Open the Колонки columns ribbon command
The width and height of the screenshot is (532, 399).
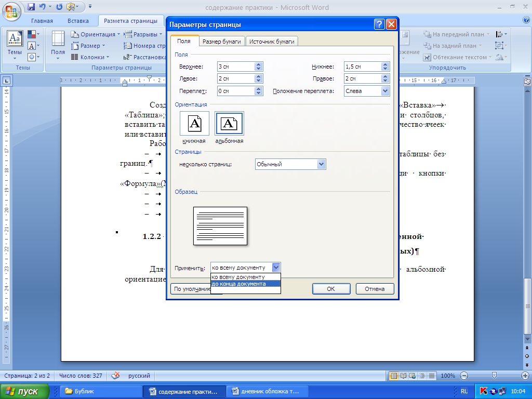click(x=90, y=57)
